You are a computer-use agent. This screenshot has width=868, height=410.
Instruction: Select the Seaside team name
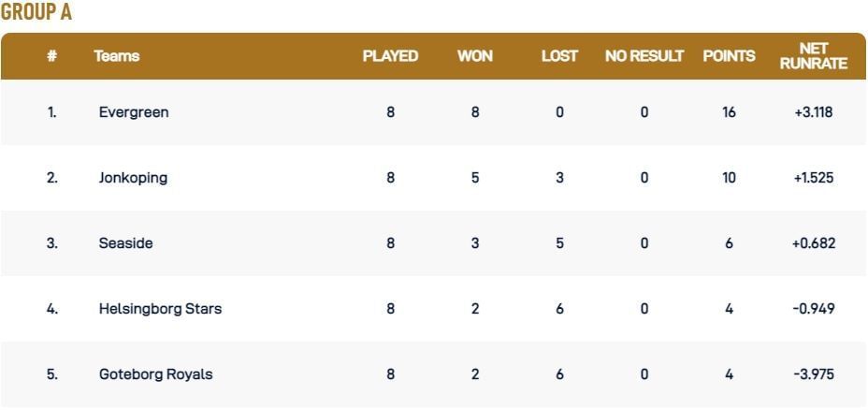[x=125, y=243]
